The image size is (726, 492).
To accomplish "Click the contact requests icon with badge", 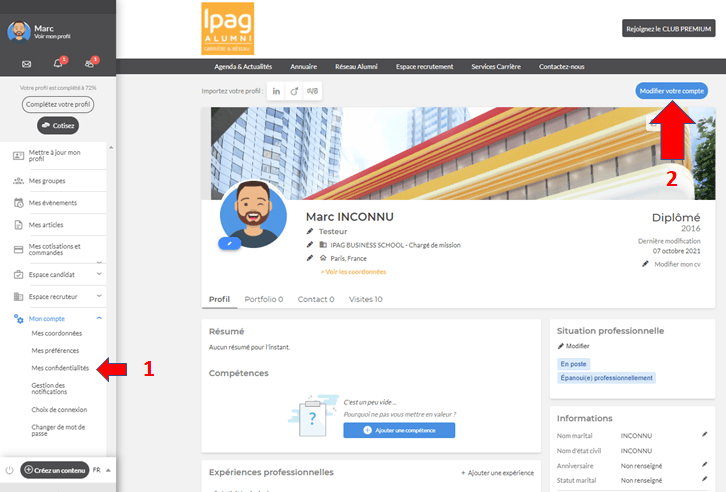I will (x=90, y=64).
